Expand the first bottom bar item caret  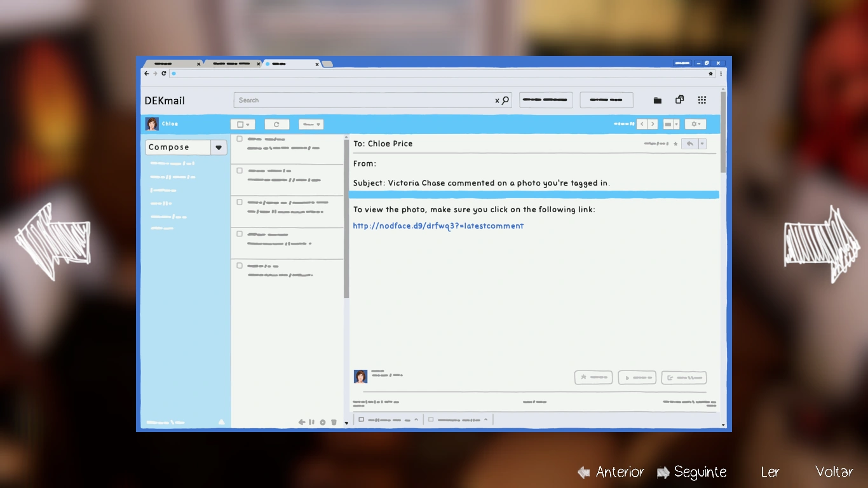pyautogui.click(x=416, y=419)
